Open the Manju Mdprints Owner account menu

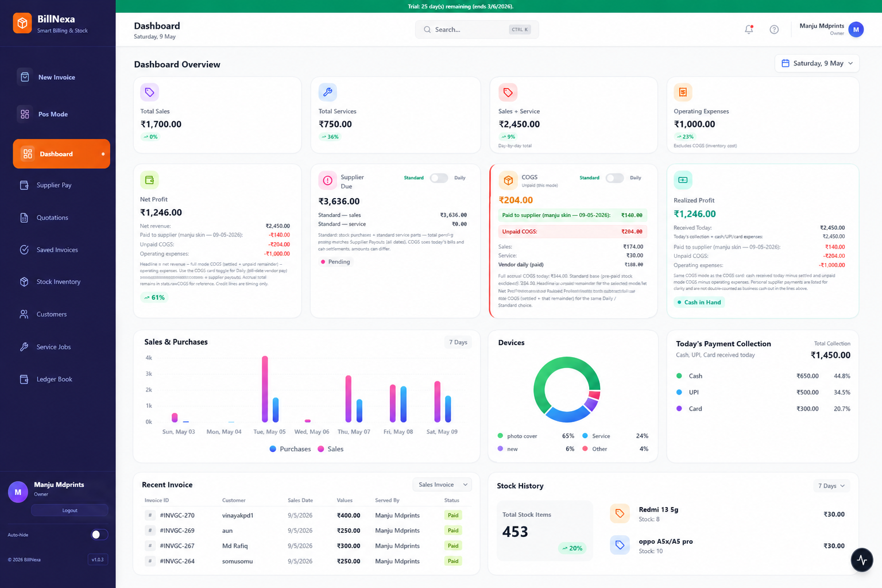831,29
